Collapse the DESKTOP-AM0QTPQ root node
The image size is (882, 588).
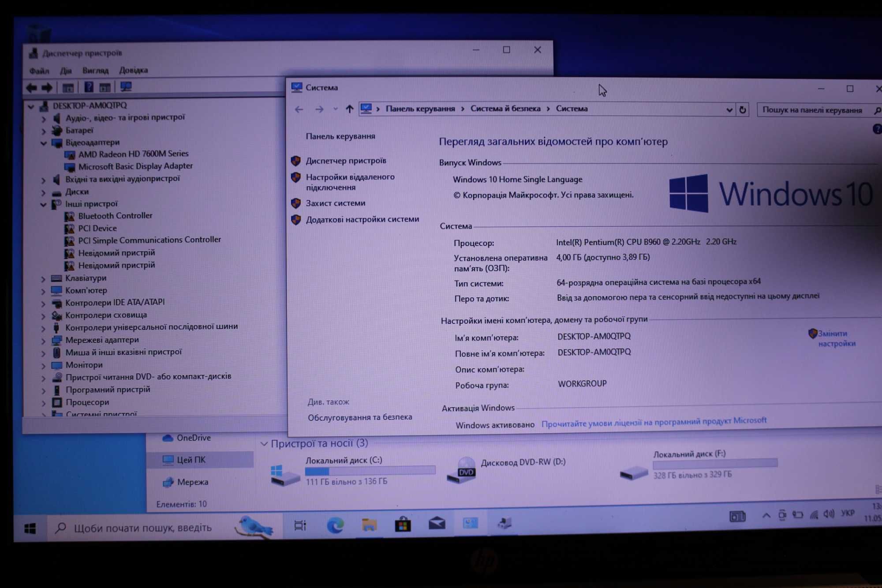31,106
